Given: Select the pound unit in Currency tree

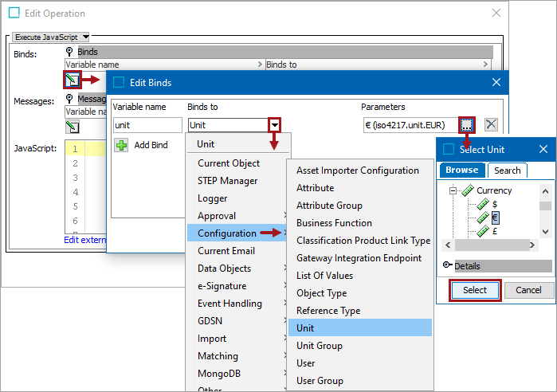Looking at the screenshot, I should [494, 232].
